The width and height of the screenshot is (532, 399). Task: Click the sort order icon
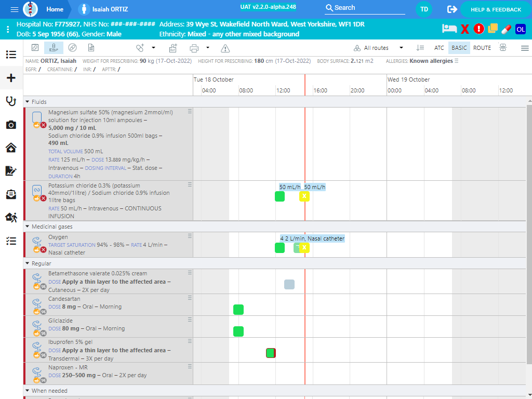click(420, 48)
